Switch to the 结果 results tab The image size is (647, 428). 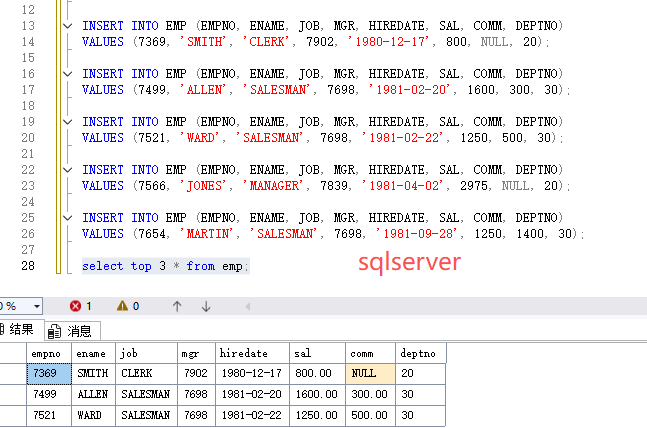coord(21,329)
